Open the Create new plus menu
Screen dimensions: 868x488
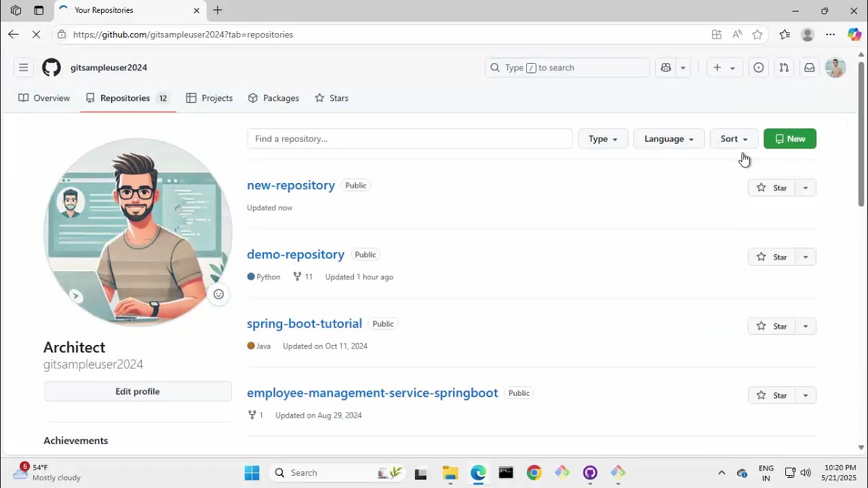(724, 68)
